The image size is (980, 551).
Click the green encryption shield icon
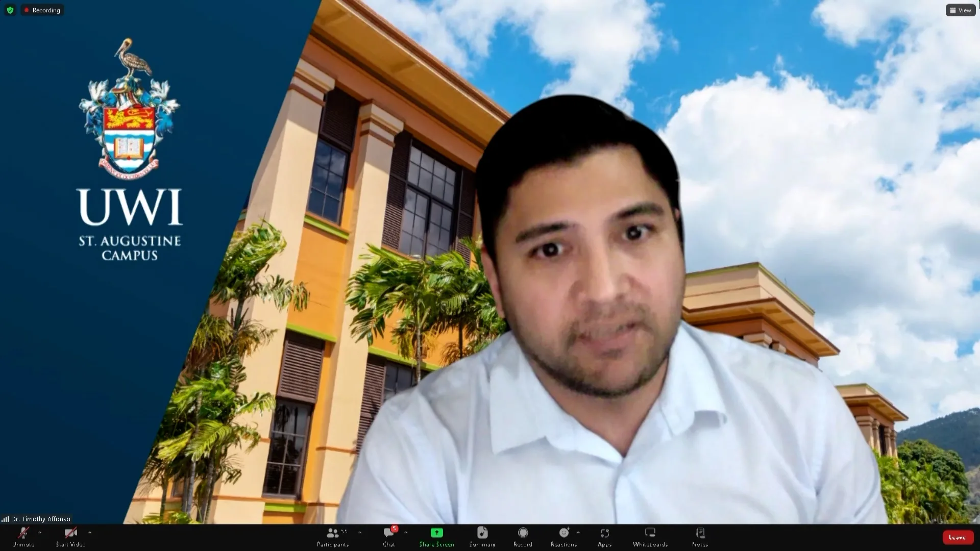(x=10, y=10)
